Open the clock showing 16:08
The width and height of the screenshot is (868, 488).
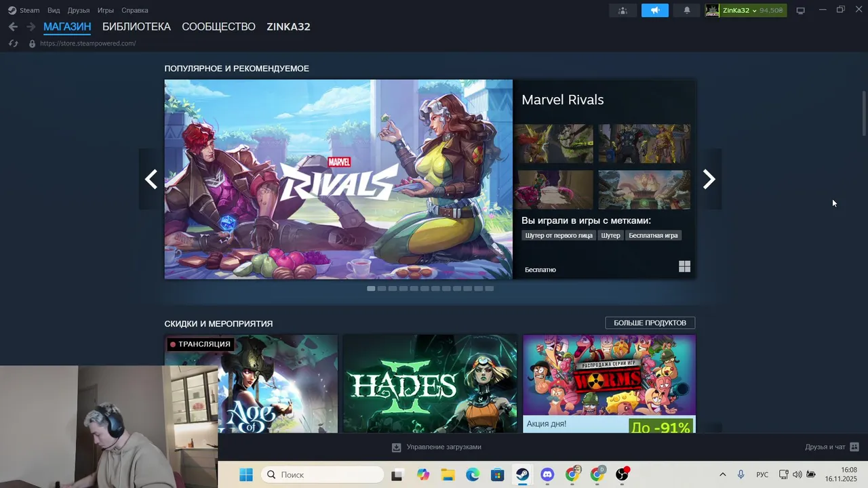[849, 470]
